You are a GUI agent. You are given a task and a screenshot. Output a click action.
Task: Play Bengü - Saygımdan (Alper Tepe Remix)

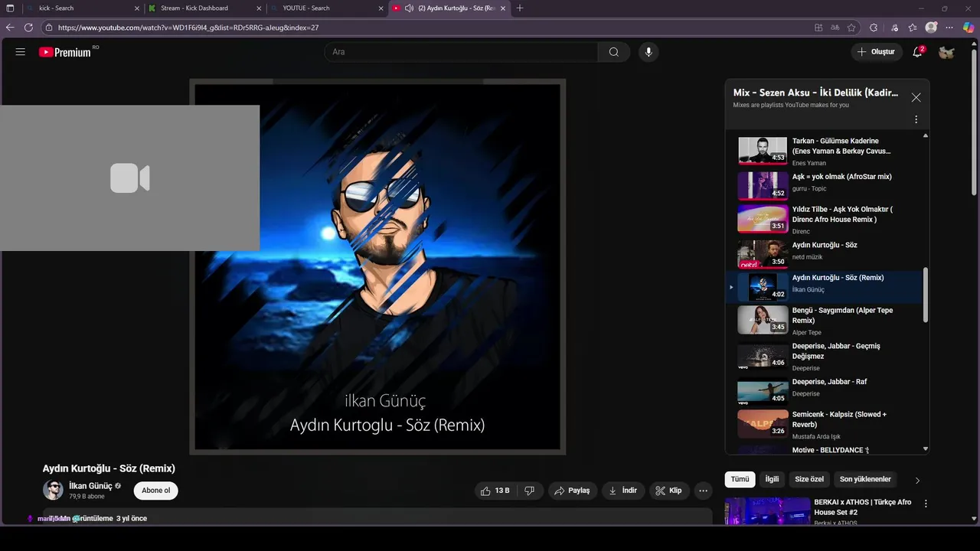(823, 320)
